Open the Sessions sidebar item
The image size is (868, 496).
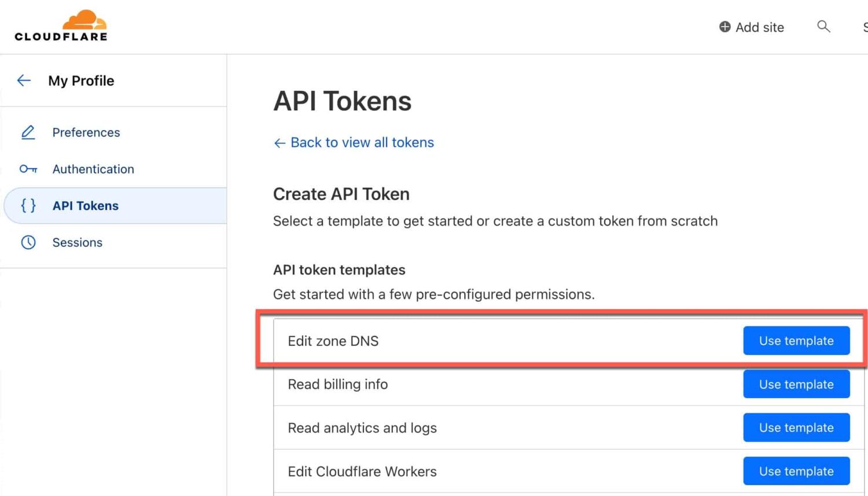(78, 242)
